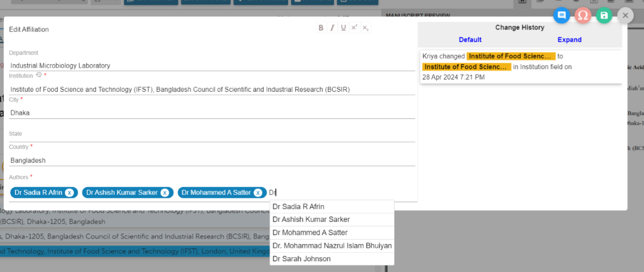Screen dimensions: 644x272
Task: Remove Dr Sadia R Afrin author tag
Action: (x=70, y=193)
